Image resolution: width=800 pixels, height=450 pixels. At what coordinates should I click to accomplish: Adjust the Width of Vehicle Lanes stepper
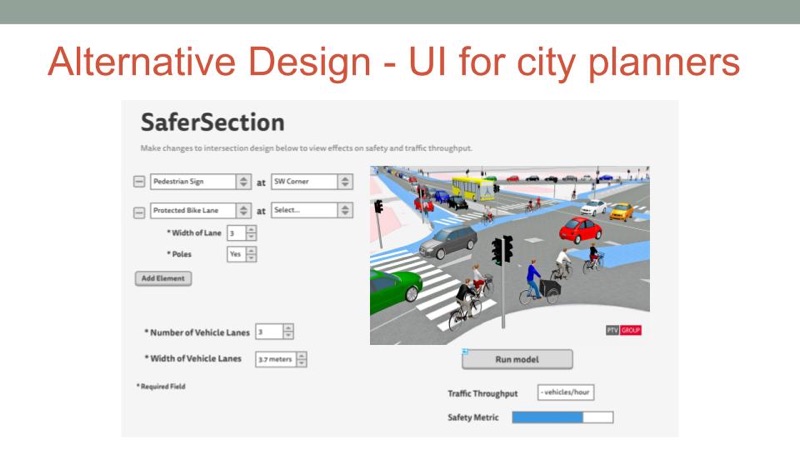coord(302,359)
